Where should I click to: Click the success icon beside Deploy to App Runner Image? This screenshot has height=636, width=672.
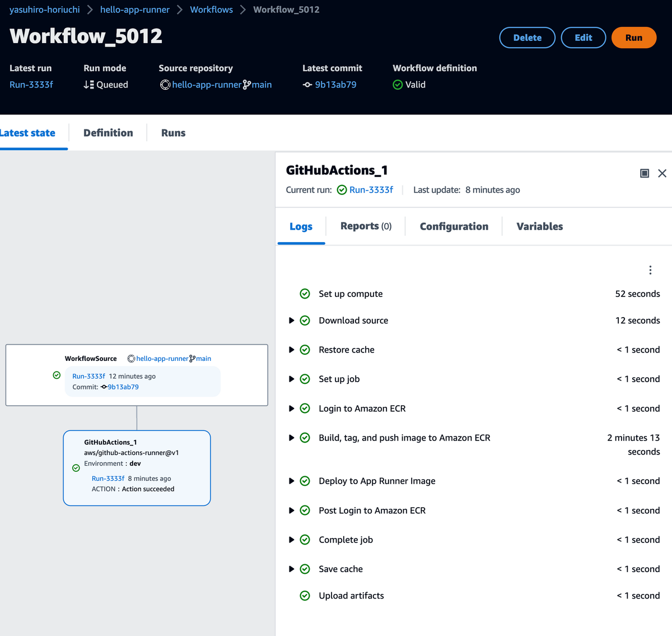click(x=305, y=481)
